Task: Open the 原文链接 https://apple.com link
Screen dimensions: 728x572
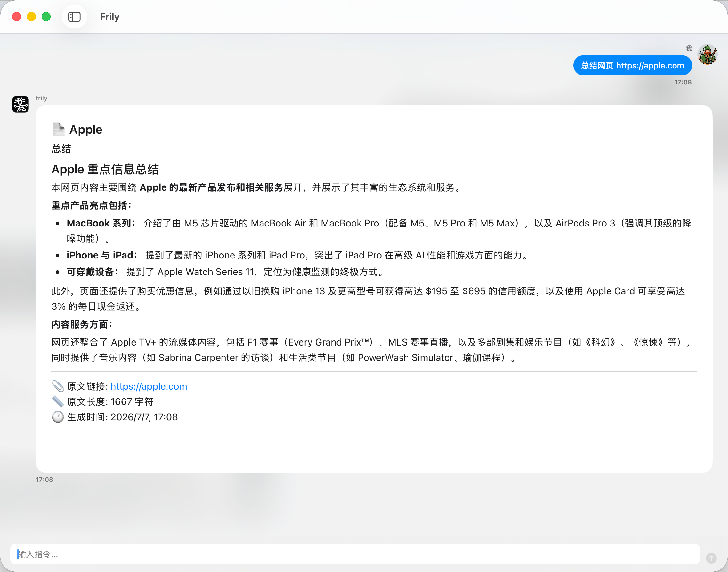Action: [149, 386]
